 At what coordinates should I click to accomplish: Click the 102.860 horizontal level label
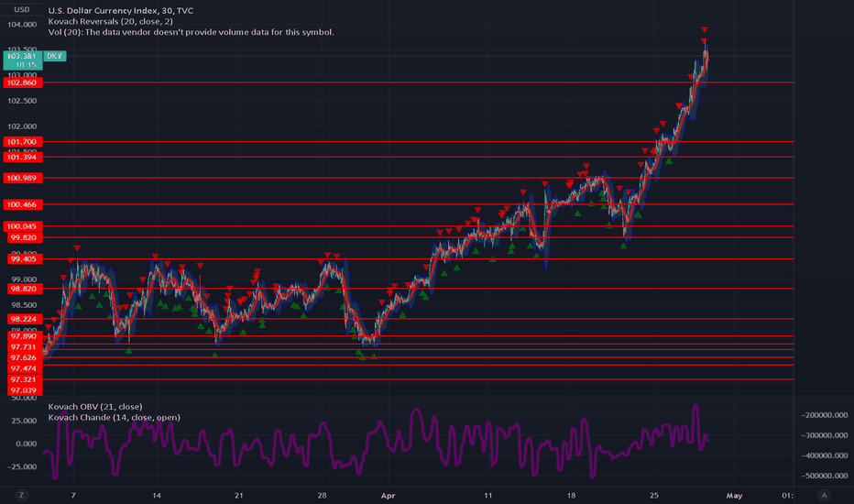(22, 82)
